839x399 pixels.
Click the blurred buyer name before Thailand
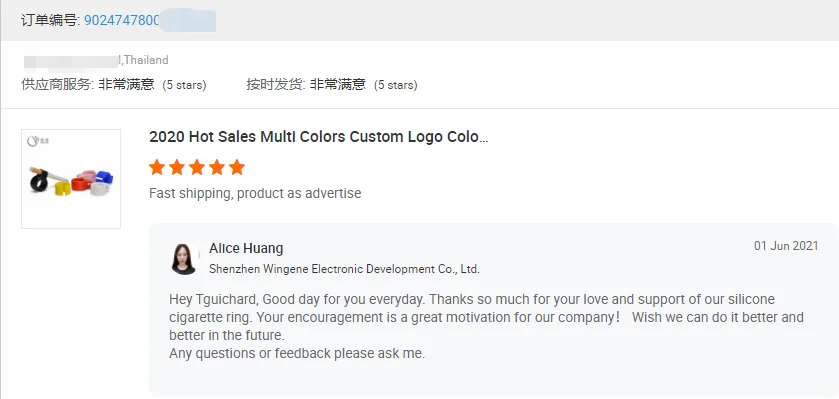[x=73, y=61]
